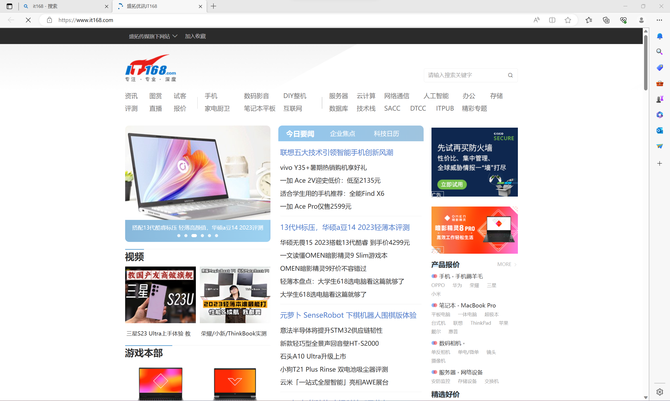Open article '一加 Ace Pro仅售2599元'

click(x=315, y=206)
